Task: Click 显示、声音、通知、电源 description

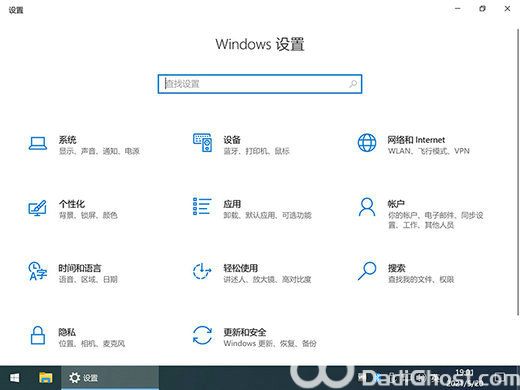Action: pyautogui.click(x=99, y=151)
